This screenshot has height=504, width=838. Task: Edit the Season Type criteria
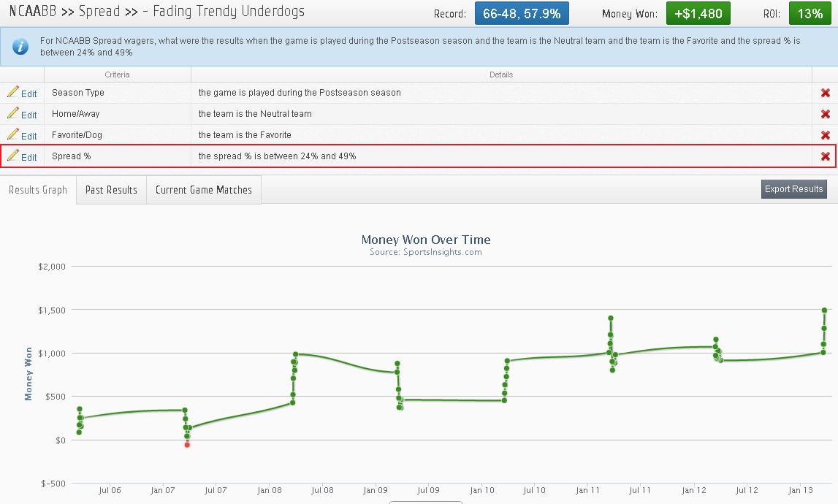[x=22, y=93]
